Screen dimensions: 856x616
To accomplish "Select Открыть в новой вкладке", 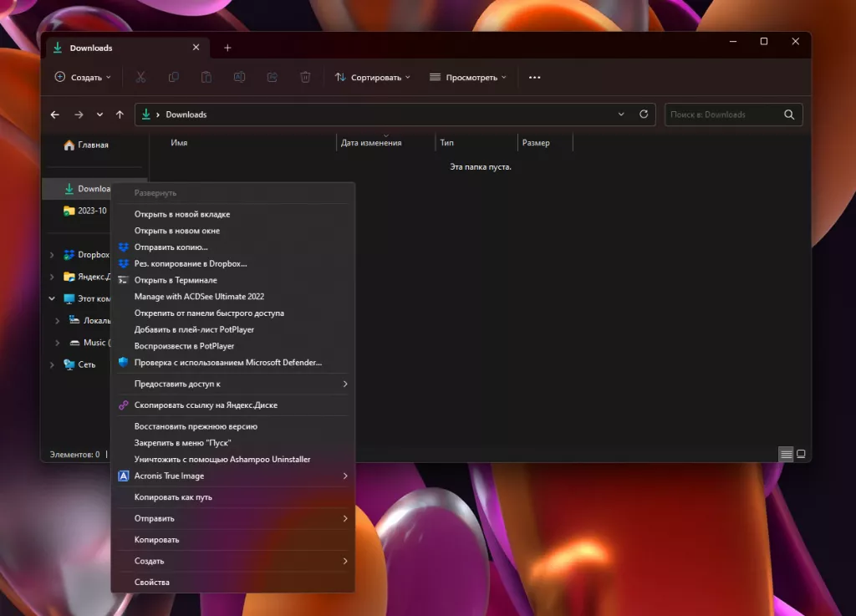I will (x=182, y=214).
